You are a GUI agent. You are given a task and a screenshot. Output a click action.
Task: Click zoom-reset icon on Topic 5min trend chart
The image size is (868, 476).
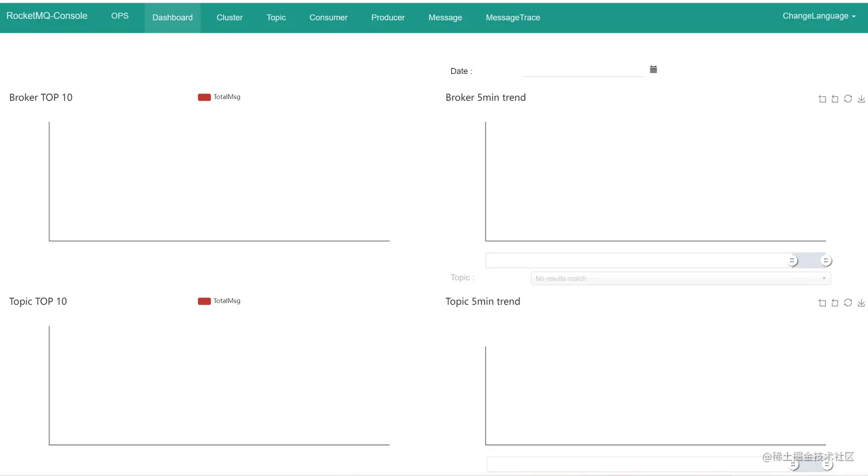(835, 303)
